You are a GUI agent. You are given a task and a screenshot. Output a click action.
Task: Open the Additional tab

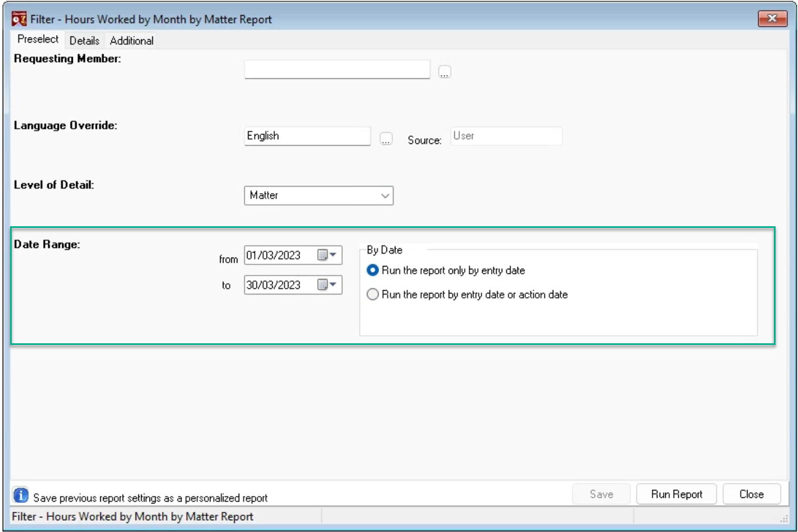pyautogui.click(x=132, y=41)
